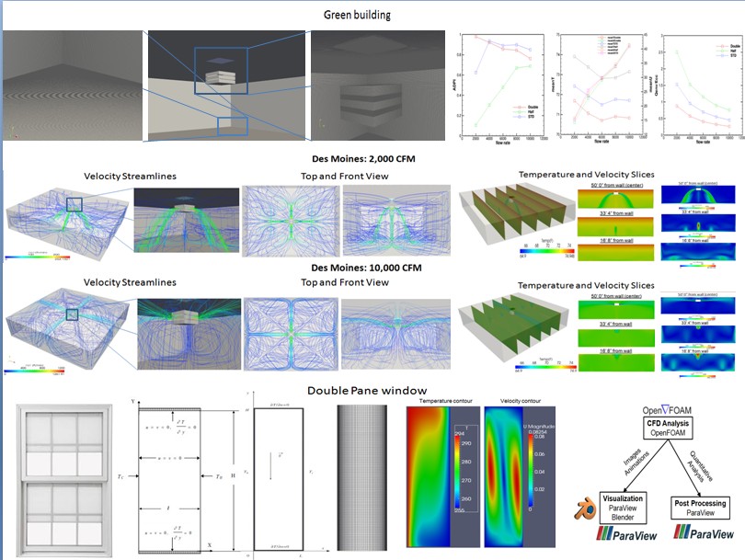Open the double-hung window photo

tap(64, 481)
